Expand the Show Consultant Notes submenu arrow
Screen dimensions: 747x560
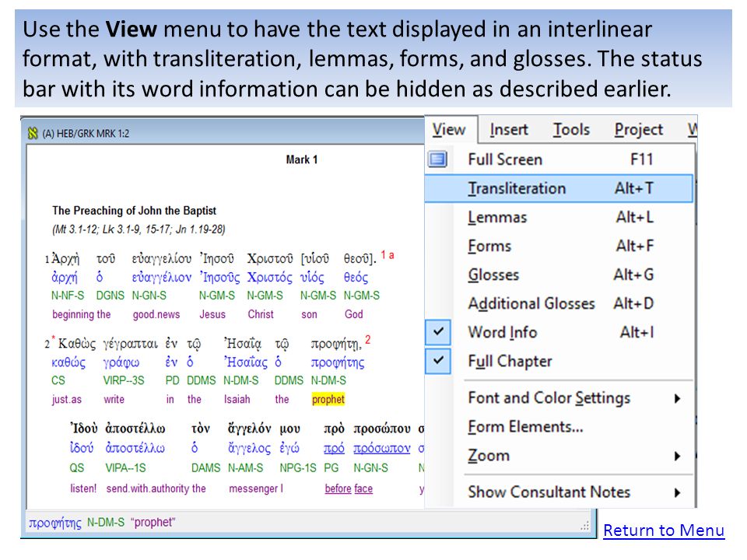[x=678, y=493]
